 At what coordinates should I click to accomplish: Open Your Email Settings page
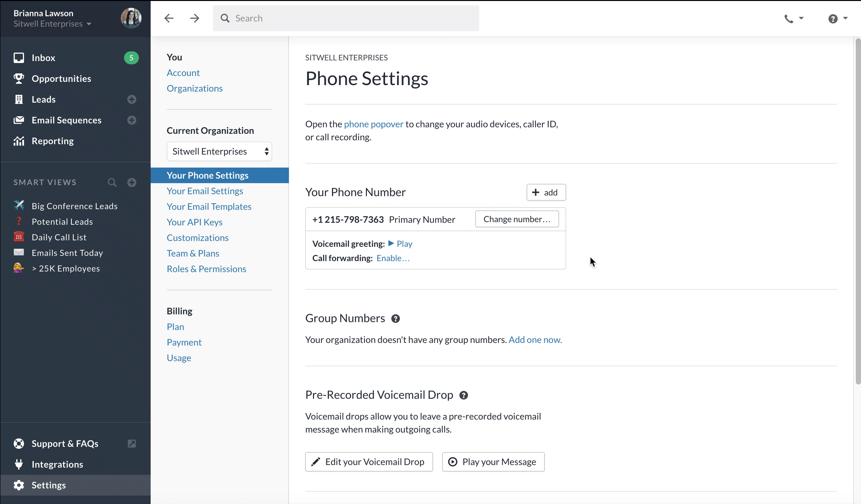click(205, 191)
